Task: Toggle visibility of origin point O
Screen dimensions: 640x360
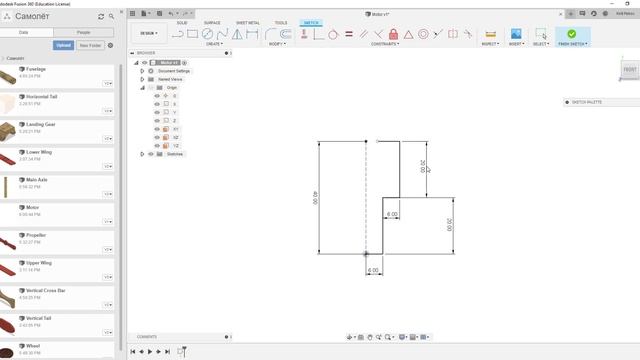Action: pyautogui.click(x=157, y=96)
